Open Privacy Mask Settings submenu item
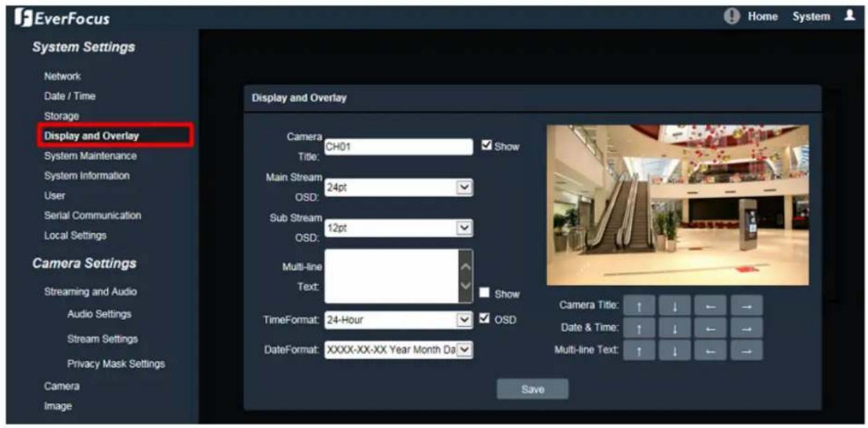 [x=116, y=364]
